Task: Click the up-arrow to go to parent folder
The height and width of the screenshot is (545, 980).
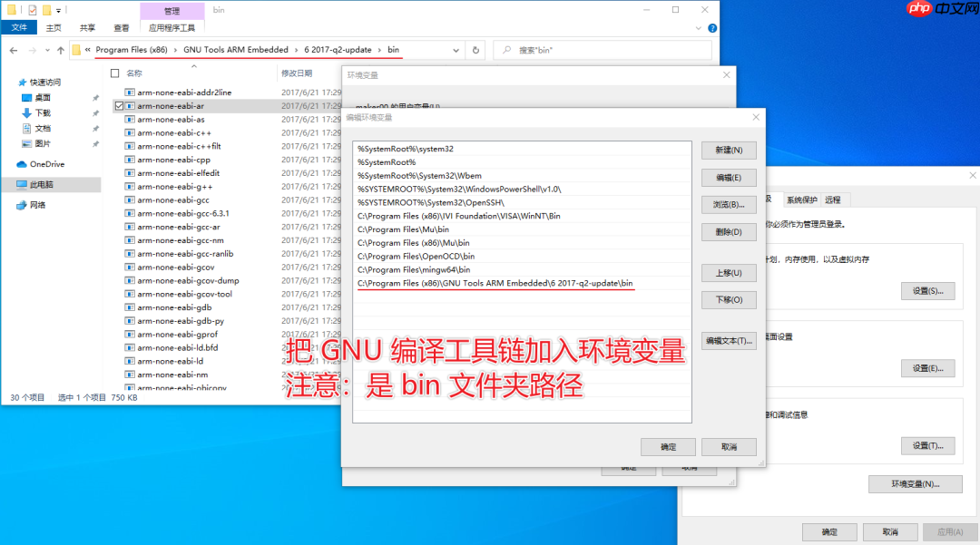Action: [59, 50]
